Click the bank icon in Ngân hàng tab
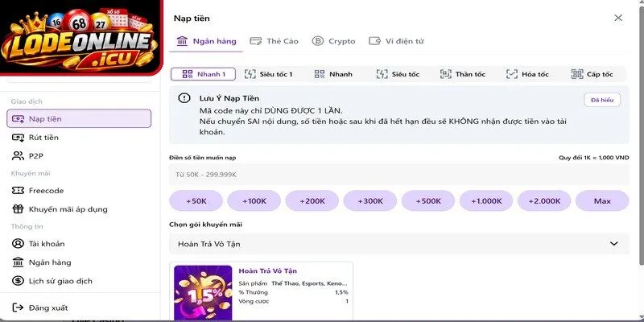 pyautogui.click(x=182, y=41)
